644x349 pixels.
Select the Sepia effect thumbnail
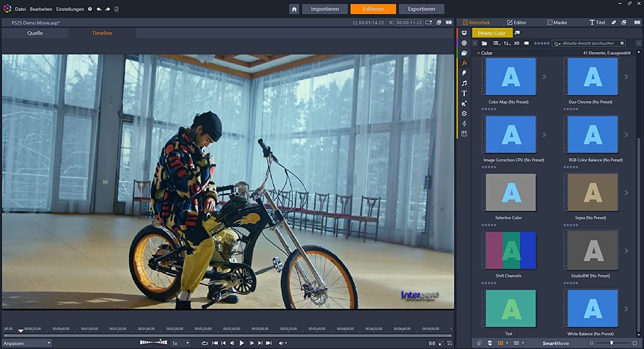[592, 192]
